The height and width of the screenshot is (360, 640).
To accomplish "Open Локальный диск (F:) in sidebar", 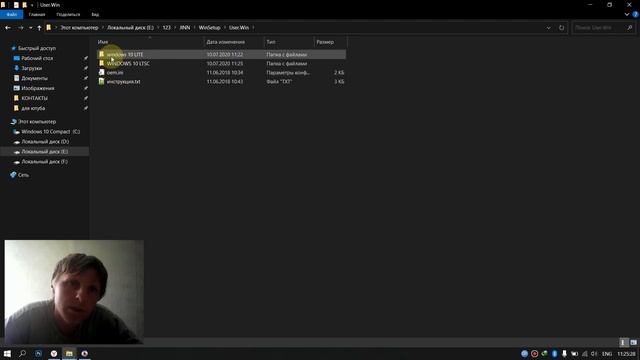I will pyautogui.click(x=44, y=162).
